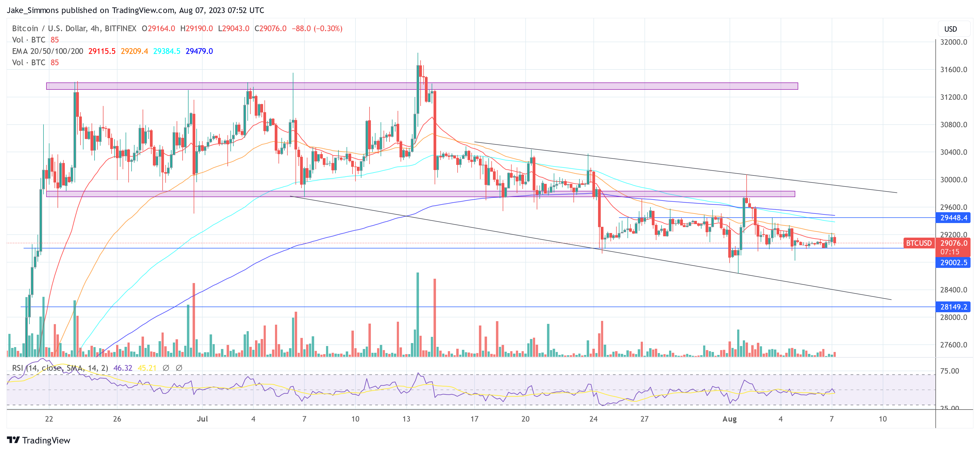
Task: Click the 32000.0 price axis label
Action: 953,42
